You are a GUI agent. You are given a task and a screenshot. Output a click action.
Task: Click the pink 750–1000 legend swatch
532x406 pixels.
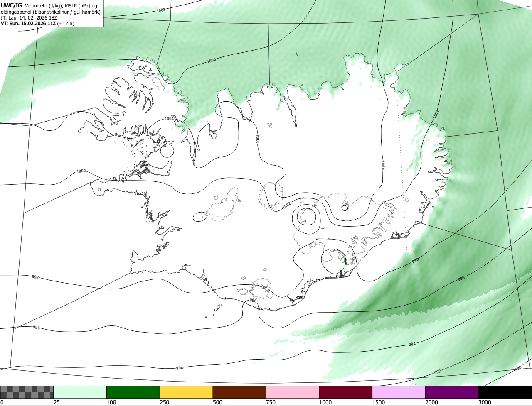click(293, 392)
